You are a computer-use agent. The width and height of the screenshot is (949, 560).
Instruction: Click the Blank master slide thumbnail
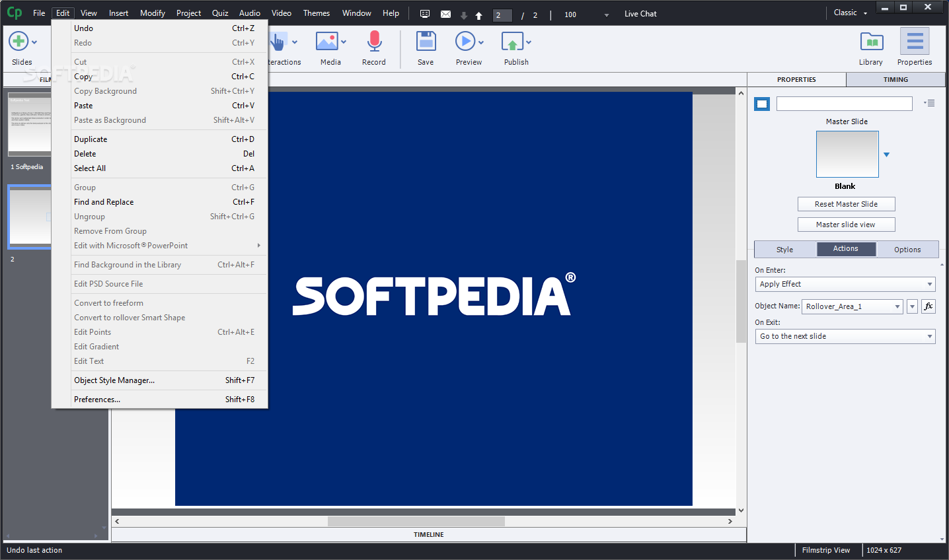[847, 154]
